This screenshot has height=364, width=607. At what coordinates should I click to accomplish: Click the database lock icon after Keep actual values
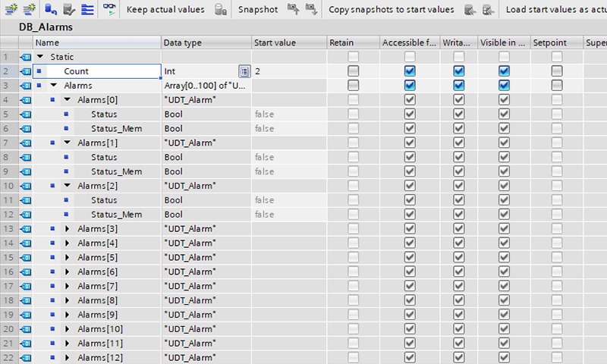pyautogui.click(x=221, y=9)
